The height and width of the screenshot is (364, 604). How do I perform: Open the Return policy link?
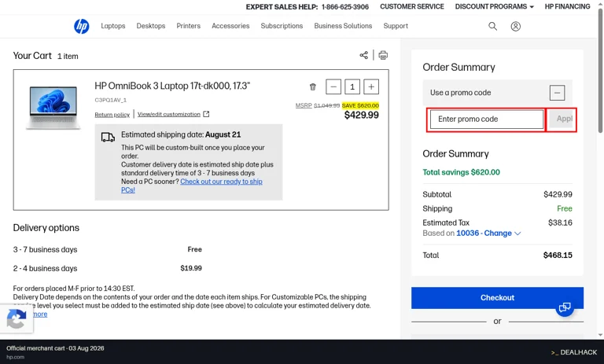pyautogui.click(x=112, y=115)
